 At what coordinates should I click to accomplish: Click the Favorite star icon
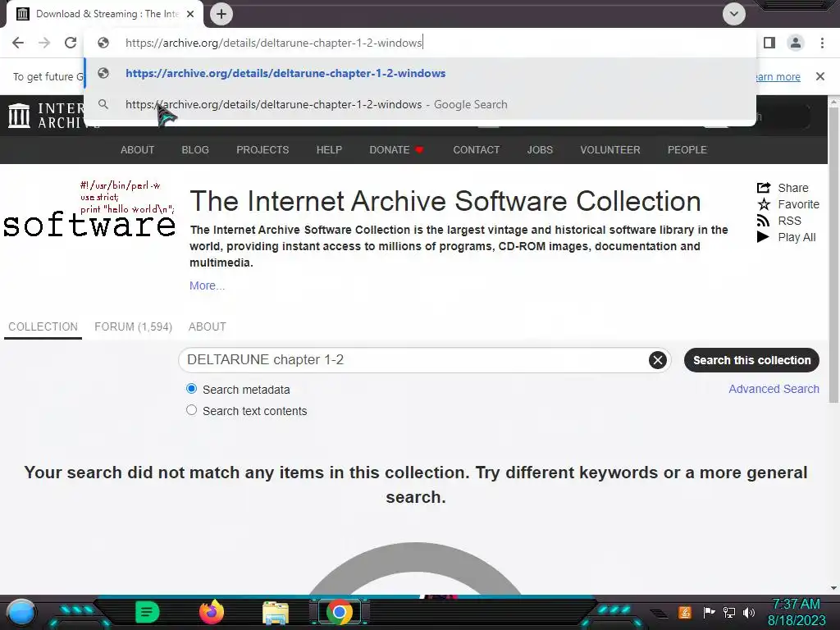pos(764,204)
